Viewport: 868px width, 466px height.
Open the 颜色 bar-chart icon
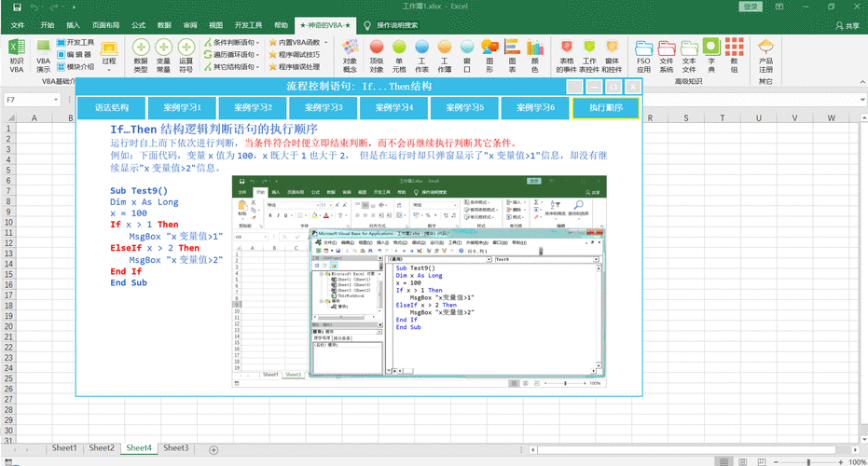[535, 55]
